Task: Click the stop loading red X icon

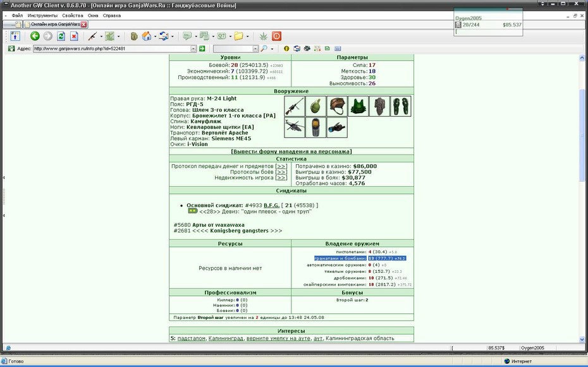Action: [74, 37]
